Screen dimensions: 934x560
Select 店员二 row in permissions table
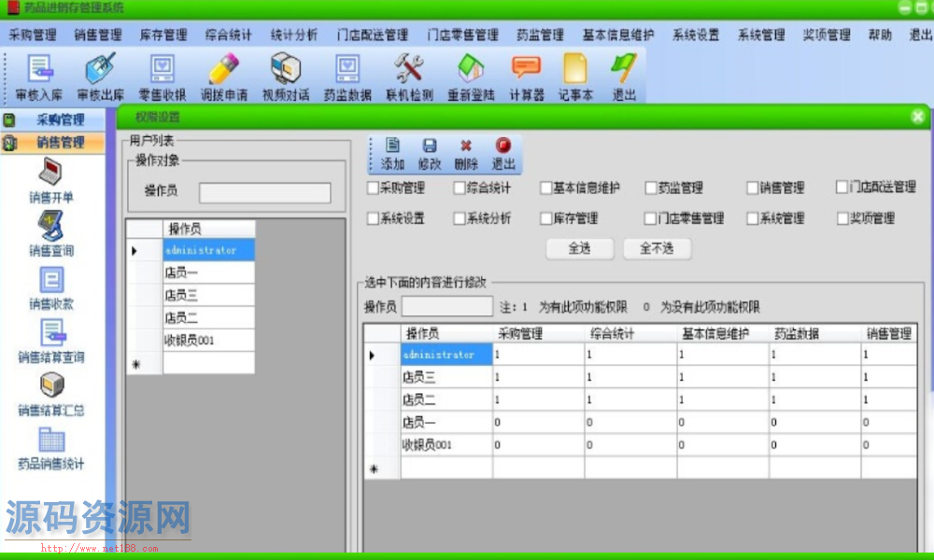pos(641,399)
